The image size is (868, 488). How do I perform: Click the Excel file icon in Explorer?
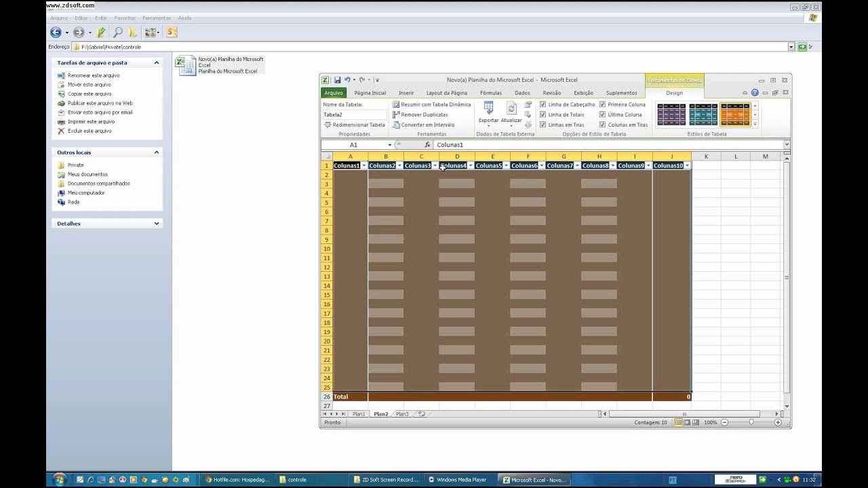(185, 66)
